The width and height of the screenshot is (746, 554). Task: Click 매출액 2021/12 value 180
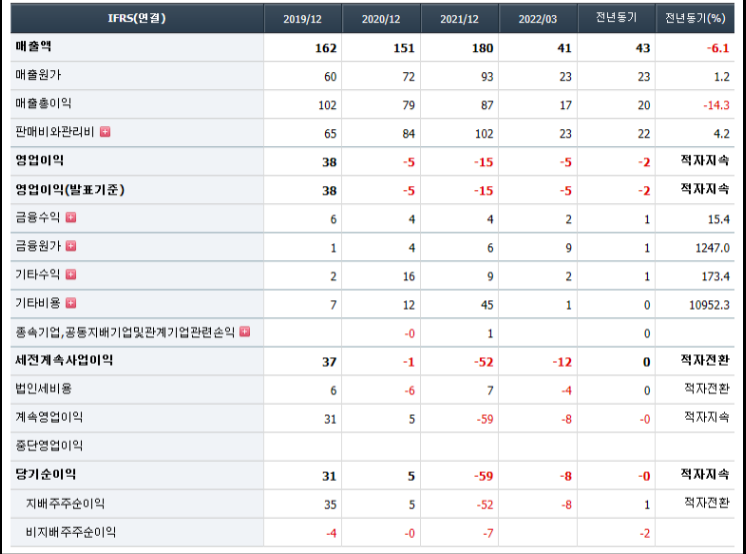[482, 48]
